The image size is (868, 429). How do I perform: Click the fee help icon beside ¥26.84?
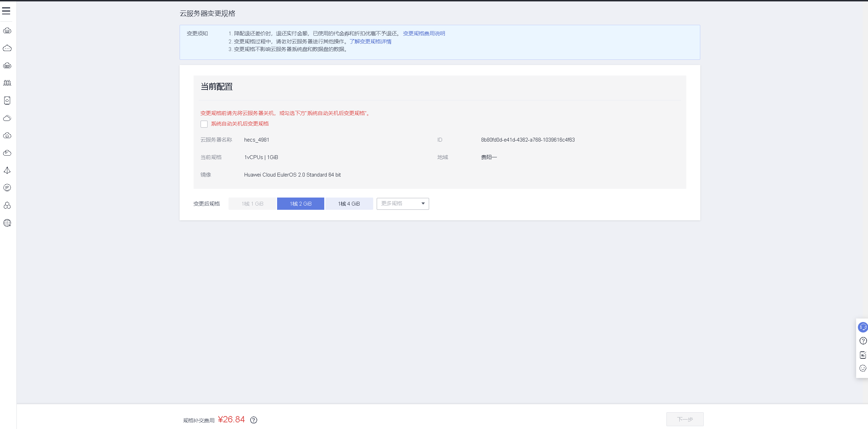(254, 420)
